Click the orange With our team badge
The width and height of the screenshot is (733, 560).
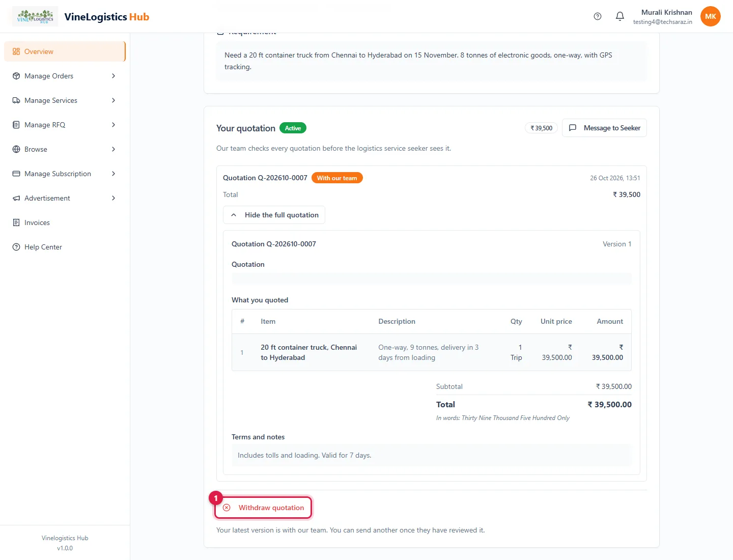[337, 178]
